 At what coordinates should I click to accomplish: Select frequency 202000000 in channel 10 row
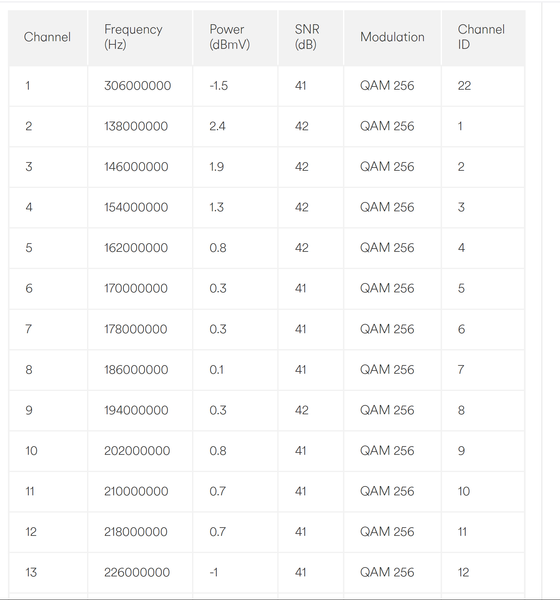click(137, 451)
